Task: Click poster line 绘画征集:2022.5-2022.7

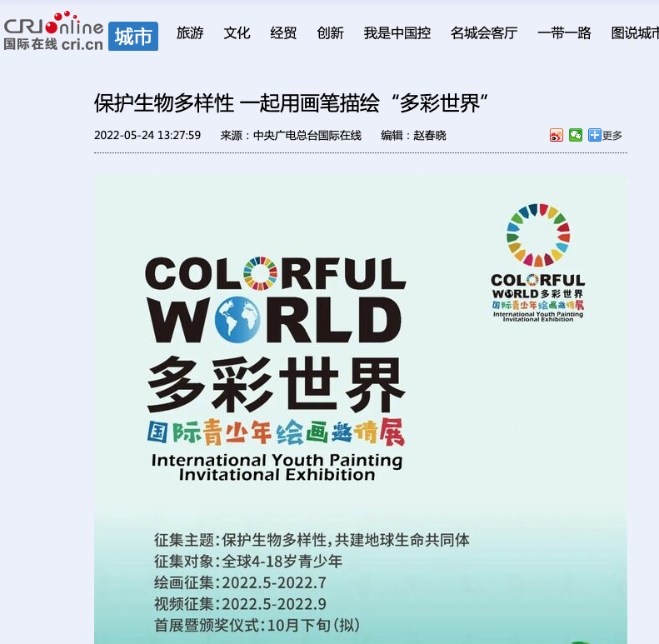Action: 240,582
